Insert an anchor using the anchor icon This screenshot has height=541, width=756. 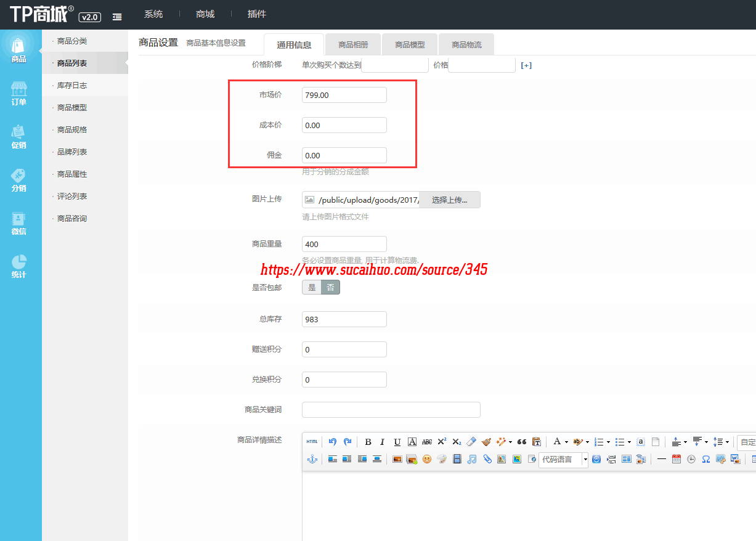(x=312, y=459)
